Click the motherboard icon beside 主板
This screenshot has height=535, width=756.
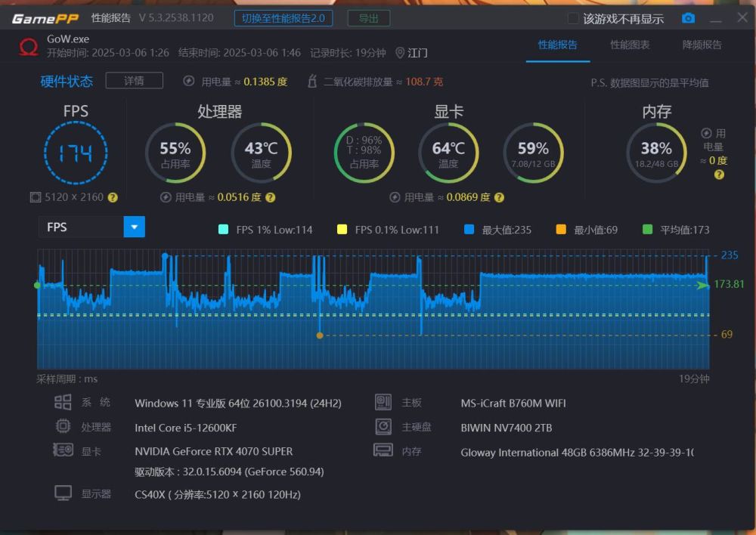tap(383, 402)
